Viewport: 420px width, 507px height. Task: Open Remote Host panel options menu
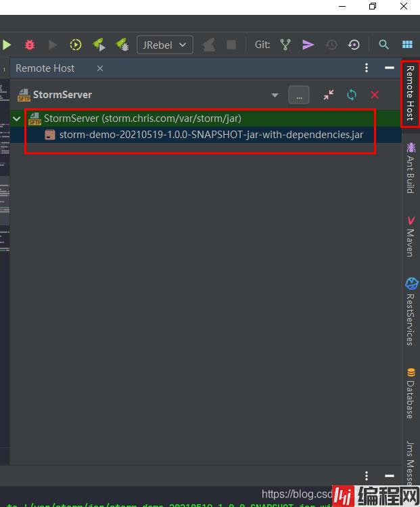tap(367, 68)
